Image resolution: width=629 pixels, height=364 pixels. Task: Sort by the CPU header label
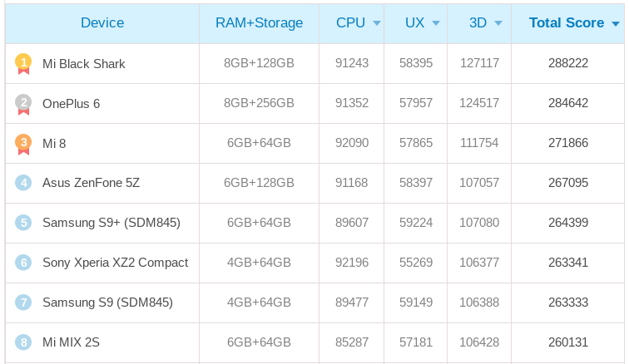[350, 22]
